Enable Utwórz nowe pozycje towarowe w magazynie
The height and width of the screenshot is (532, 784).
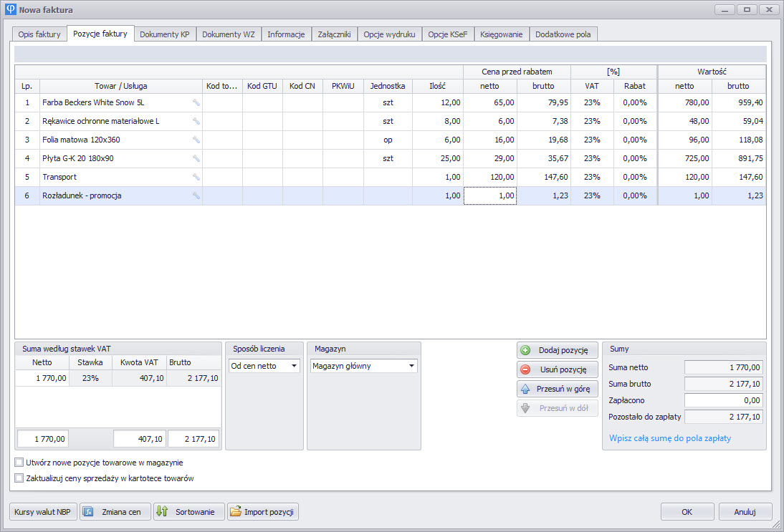pyautogui.click(x=19, y=463)
